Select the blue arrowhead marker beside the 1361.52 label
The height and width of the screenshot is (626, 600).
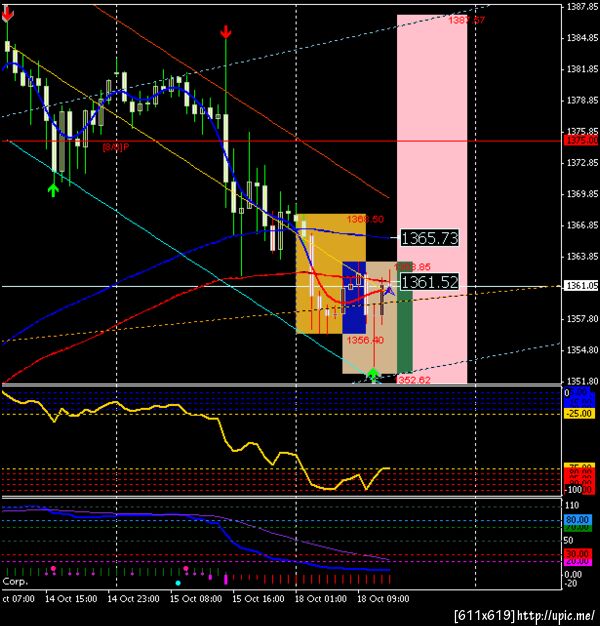389,291
